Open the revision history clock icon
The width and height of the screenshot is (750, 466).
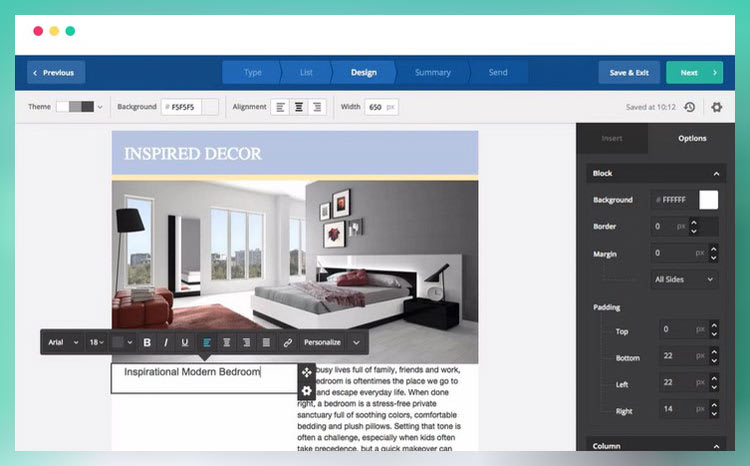click(690, 107)
